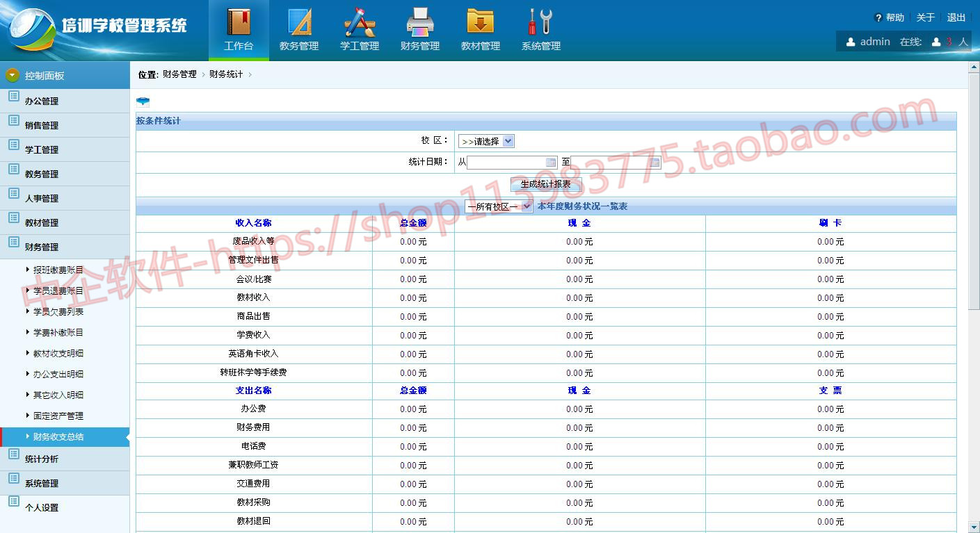Screen dimensions: 980x533
Task: Select 固定资产管理 in the sidebar
Action: (58, 416)
